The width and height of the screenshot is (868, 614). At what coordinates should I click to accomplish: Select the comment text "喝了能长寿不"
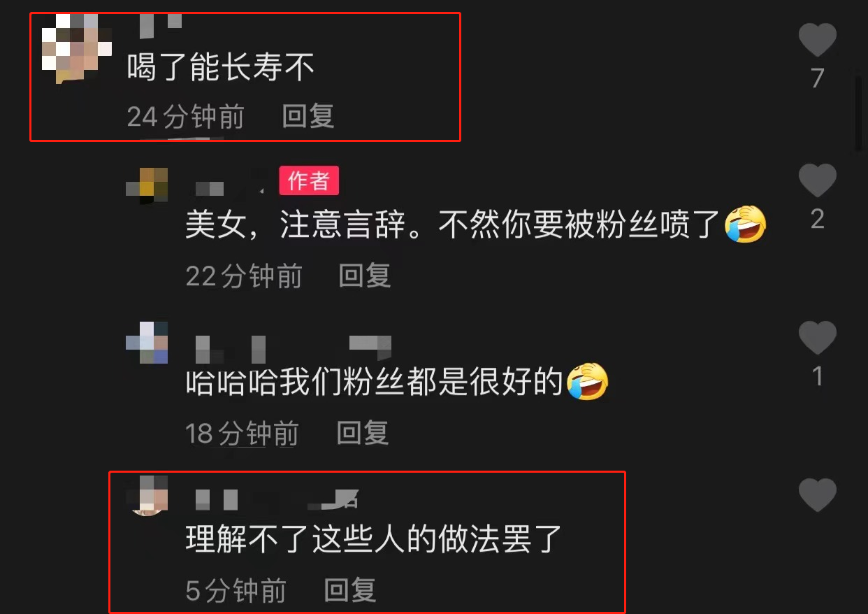221,68
